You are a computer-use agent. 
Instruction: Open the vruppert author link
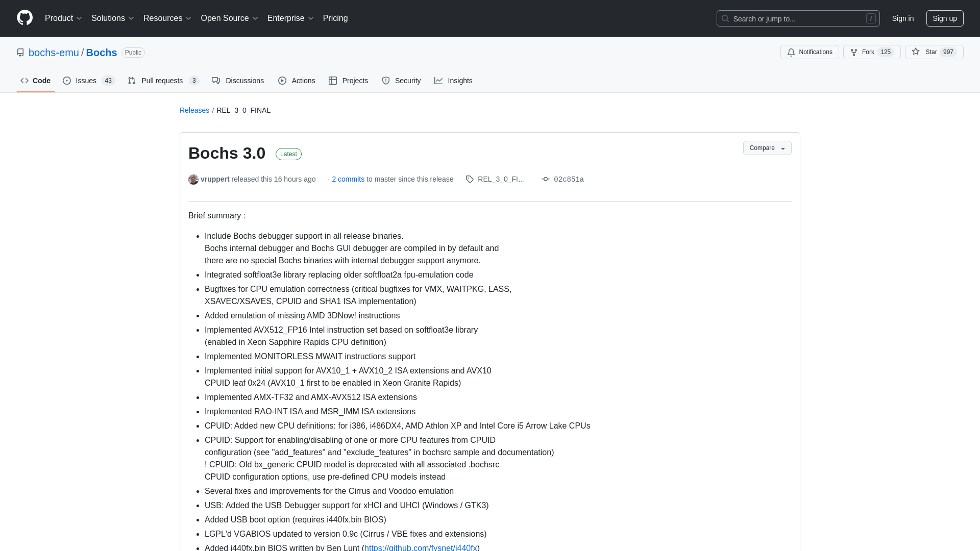215,179
